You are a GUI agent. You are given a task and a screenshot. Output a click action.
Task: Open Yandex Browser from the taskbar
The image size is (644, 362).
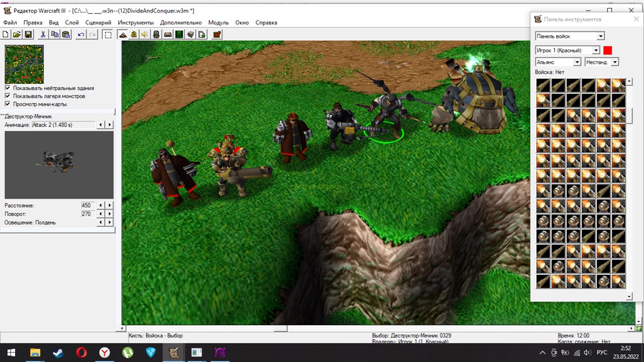pyautogui.click(x=104, y=352)
